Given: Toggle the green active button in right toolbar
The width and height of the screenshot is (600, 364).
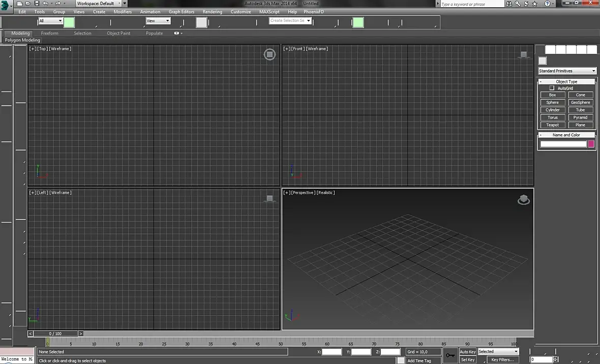Looking at the screenshot, I should 358,22.
